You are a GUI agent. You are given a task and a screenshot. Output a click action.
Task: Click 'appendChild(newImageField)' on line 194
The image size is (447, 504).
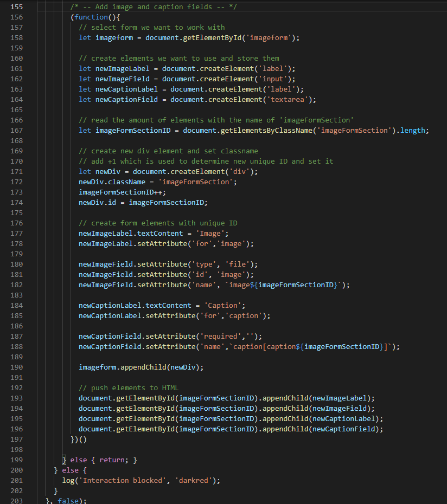tap(317, 408)
